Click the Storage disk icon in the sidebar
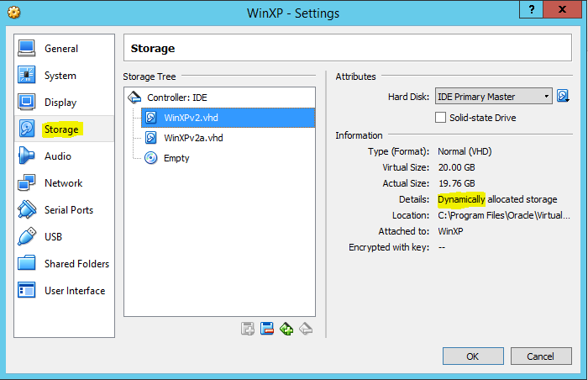This screenshot has width=588, height=380. (x=27, y=129)
